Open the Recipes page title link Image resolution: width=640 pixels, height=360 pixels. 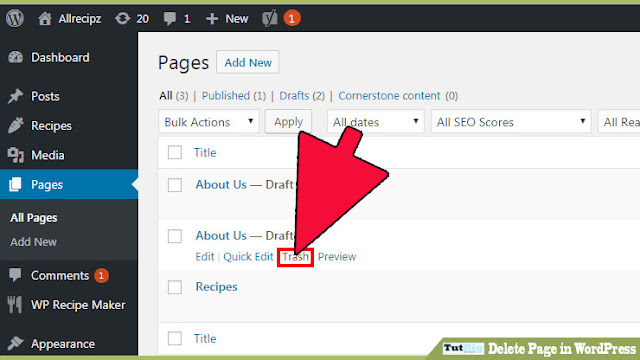click(x=216, y=287)
